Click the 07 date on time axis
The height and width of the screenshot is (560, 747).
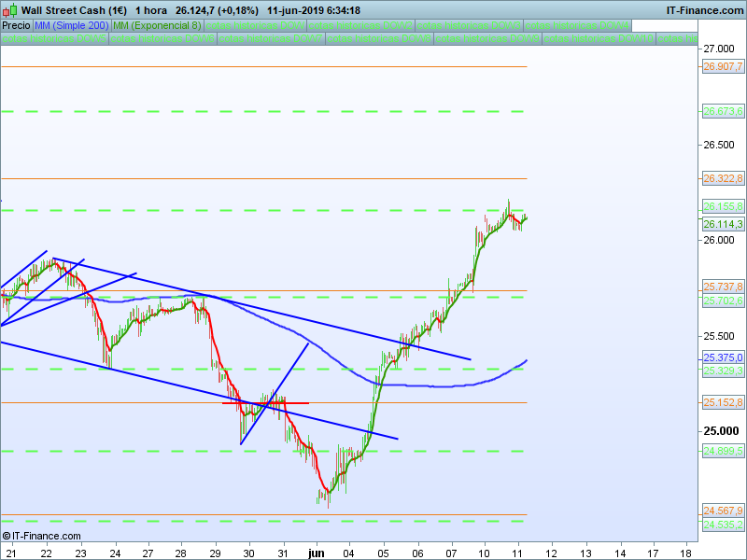point(451,553)
